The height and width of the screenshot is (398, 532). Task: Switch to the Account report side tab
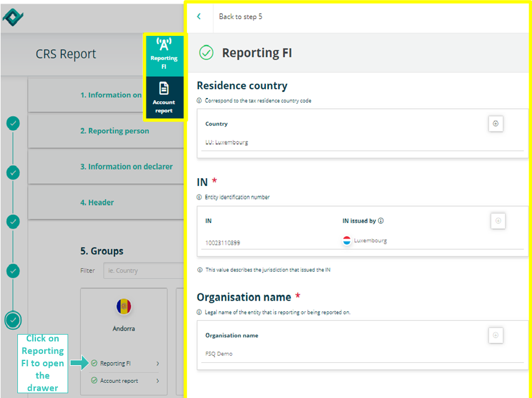coord(164,97)
